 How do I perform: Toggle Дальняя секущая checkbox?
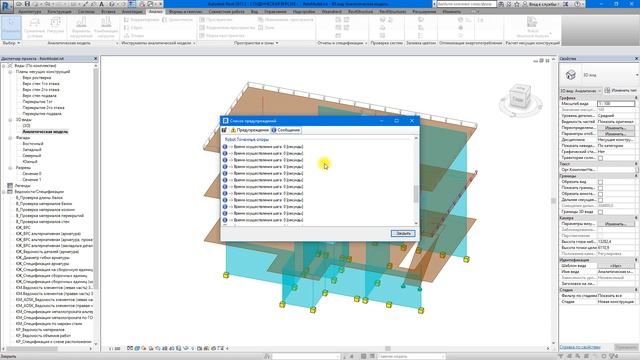(600, 200)
